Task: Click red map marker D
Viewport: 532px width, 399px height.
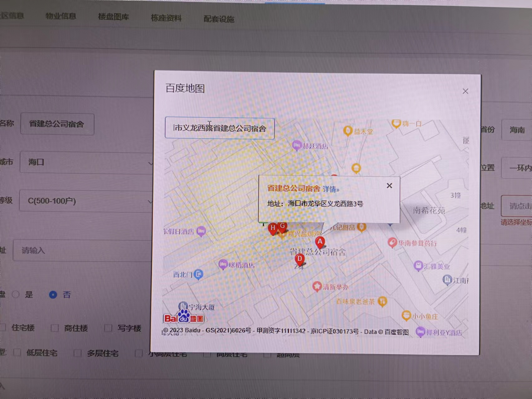Action: [299, 259]
